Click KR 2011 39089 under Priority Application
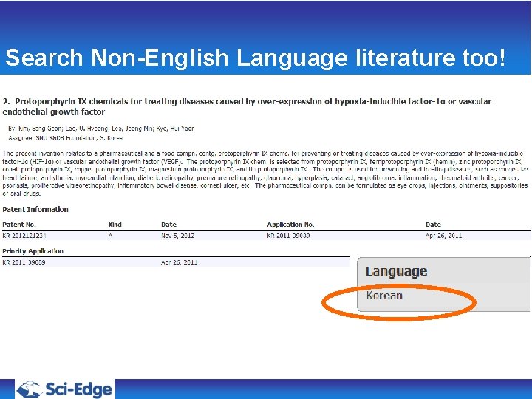Screen dimensions: 532x399 [24, 262]
